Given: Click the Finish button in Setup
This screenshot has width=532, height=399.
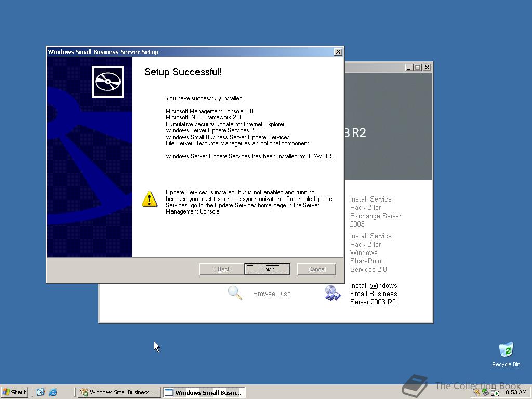Looking at the screenshot, I should 267,269.
